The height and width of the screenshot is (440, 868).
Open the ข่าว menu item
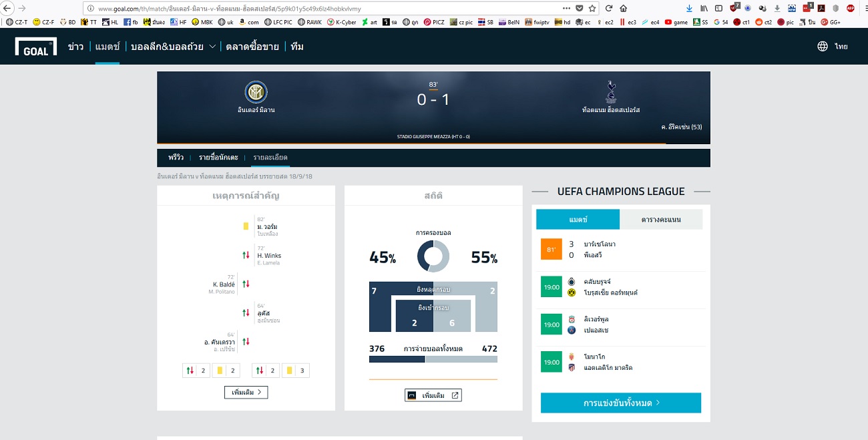click(x=75, y=46)
